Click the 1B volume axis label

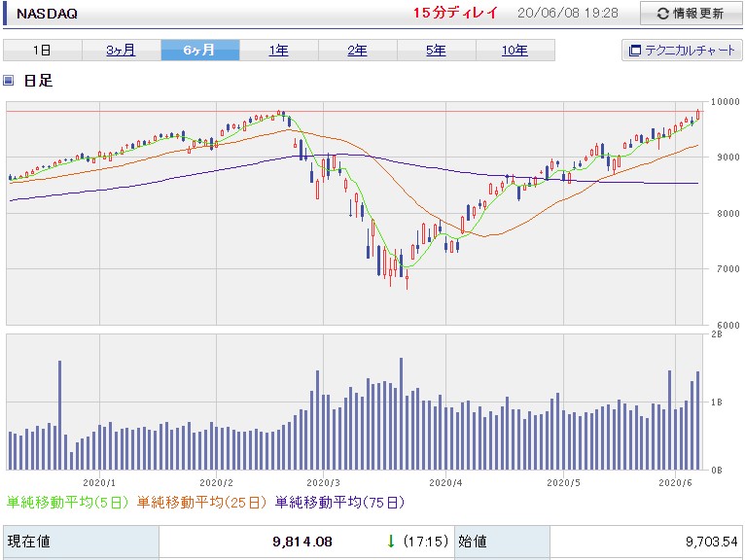pos(717,402)
